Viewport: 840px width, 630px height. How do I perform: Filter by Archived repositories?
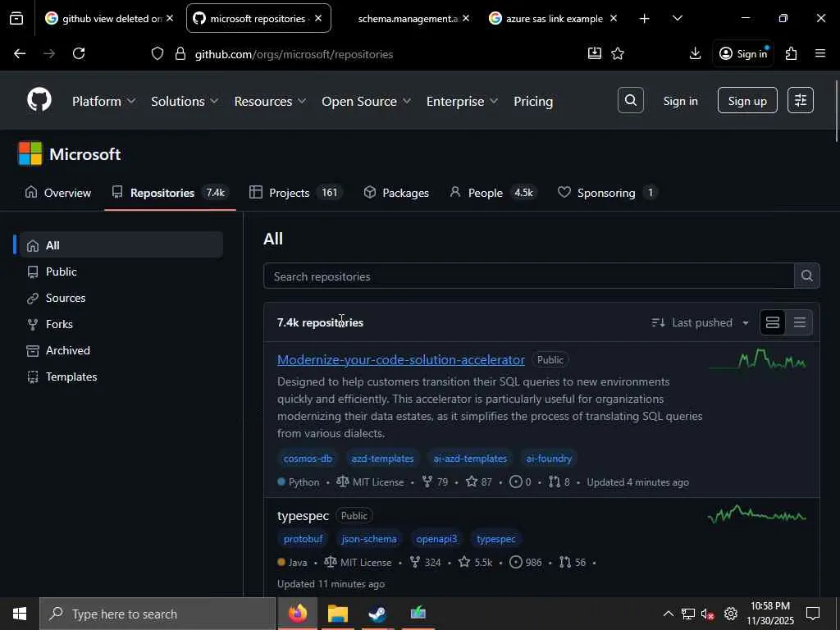pos(121,350)
